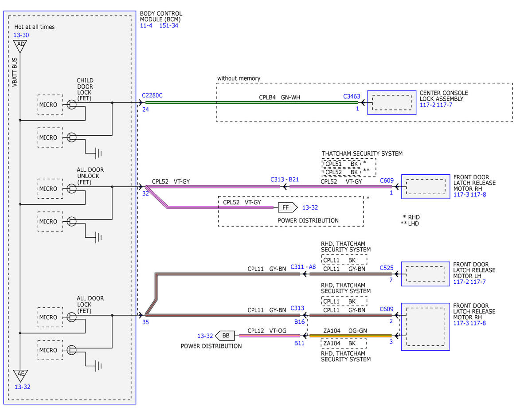Click BCM pin 35 on the CPL11 circuit

pyautogui.click(x=146, y=322)
